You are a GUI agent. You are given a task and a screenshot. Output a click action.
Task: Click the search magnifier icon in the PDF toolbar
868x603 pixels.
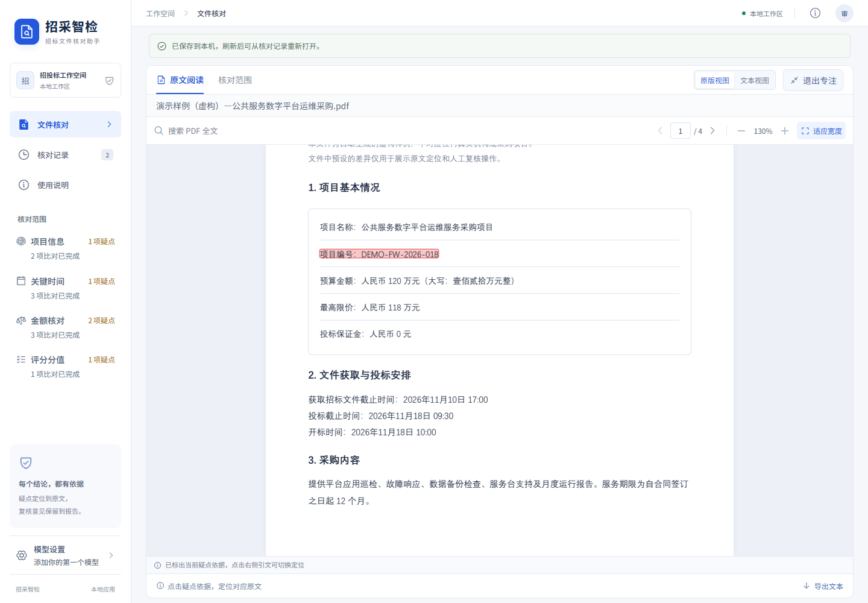tap(159, 131)
